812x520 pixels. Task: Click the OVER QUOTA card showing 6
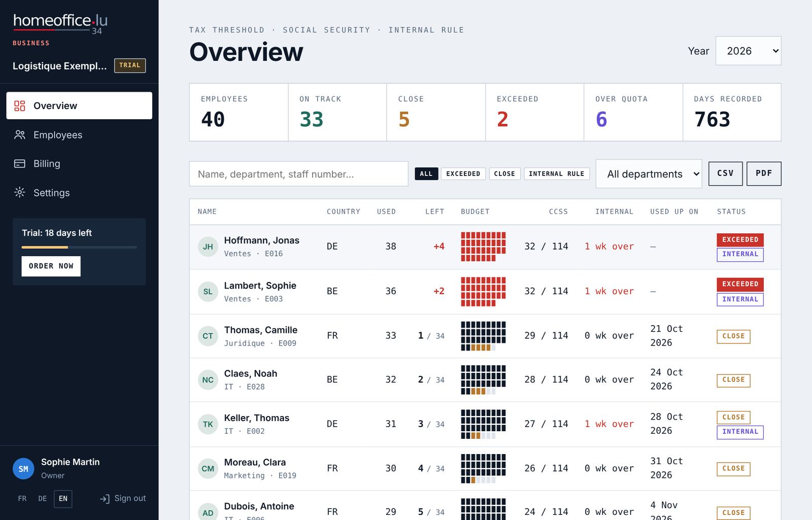(633, 112)
